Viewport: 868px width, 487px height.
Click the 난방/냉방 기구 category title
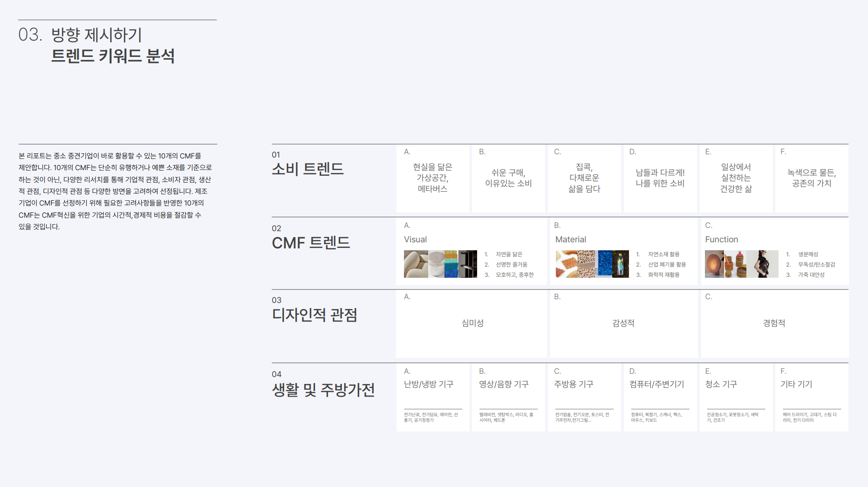coord(429,384)
